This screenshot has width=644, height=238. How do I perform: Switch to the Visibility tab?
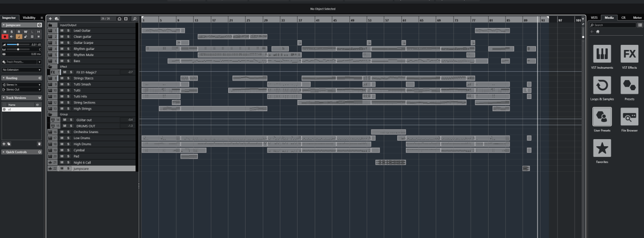[29, 18]
